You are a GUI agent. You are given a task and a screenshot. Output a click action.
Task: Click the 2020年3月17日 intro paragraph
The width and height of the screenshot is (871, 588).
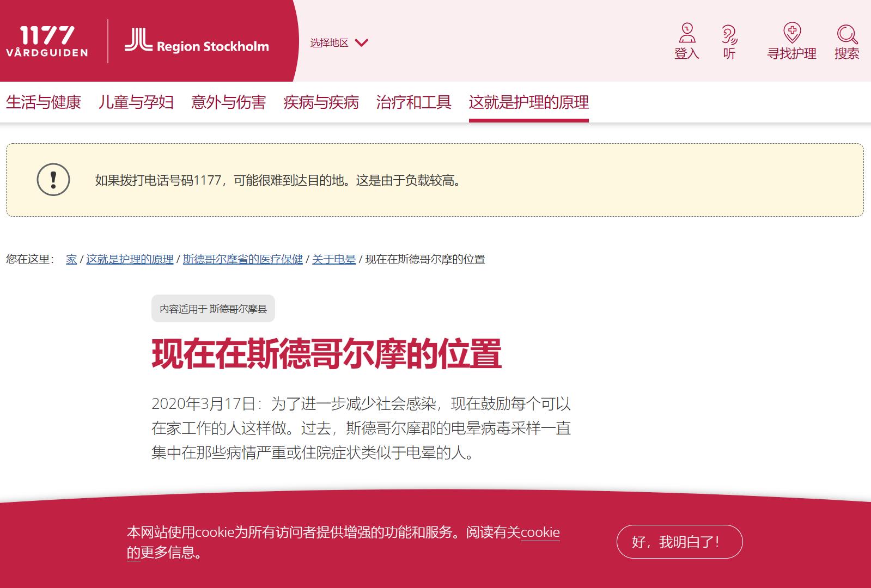pos(361,428)
